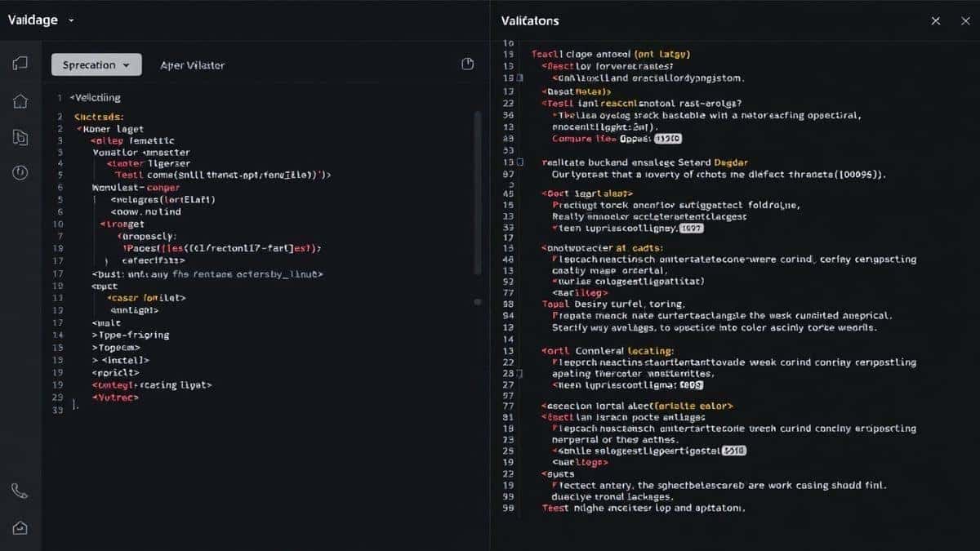The width and height of the screenshot is (980, 551).
Task: Click the 'Teest nighe anceitesr lop' last line
Action: pos(644,508)
